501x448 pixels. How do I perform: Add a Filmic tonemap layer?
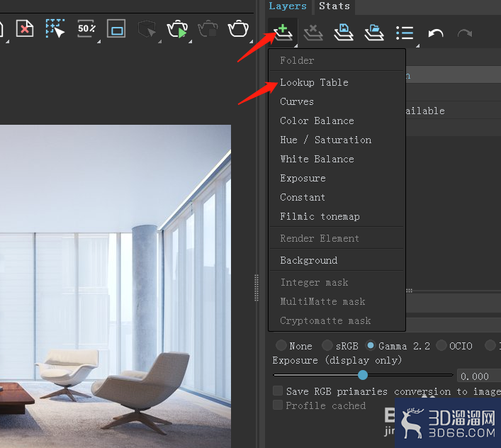tap(337, 217)
